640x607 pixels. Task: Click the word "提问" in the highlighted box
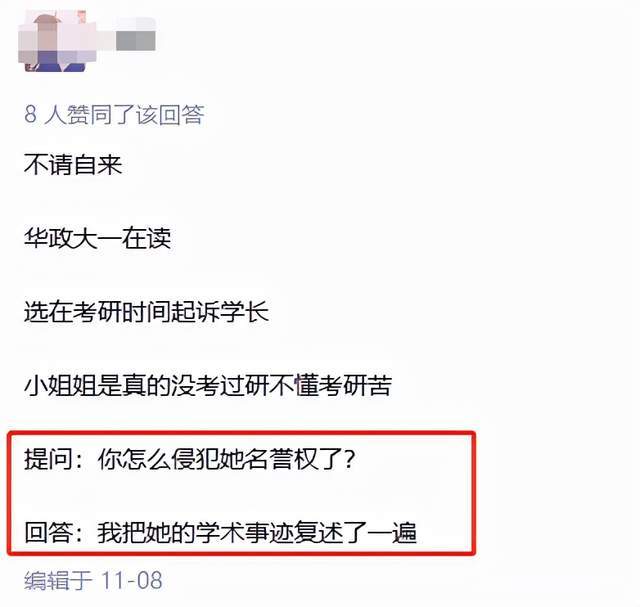pos(49,459)
